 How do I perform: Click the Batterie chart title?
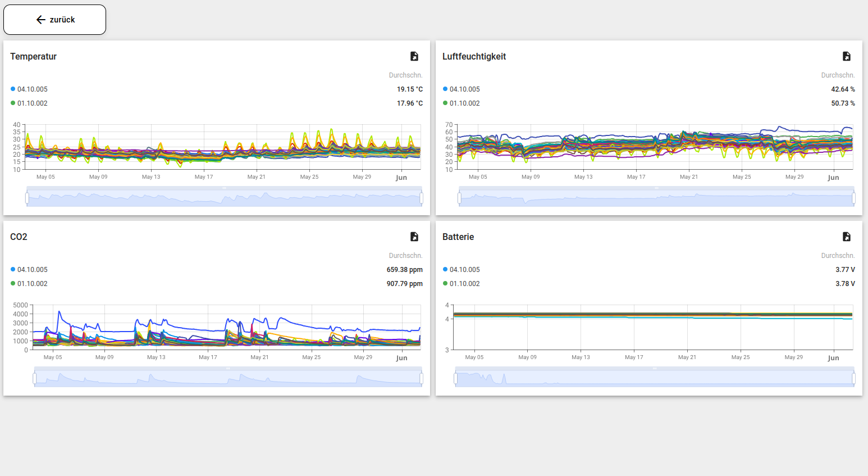coord(458,237)
